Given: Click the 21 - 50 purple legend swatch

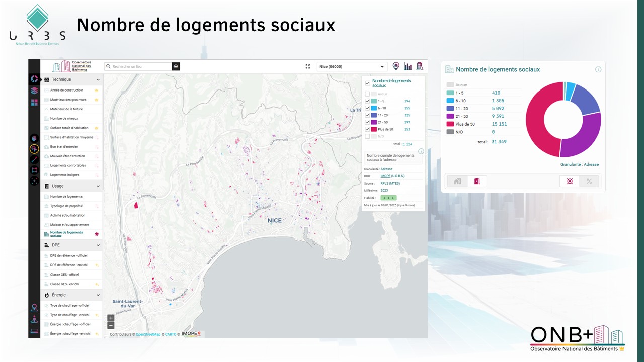Looking at the screenshot, I should click(x=374, y=122).
